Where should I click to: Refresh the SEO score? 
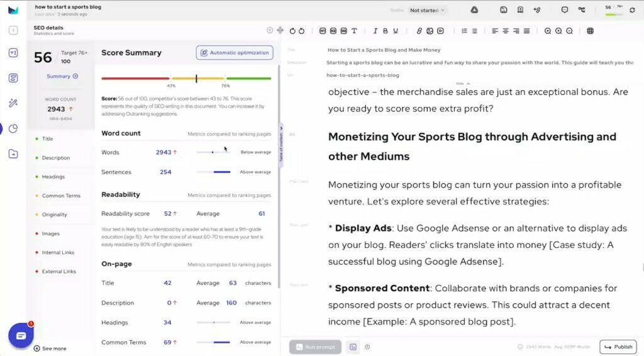(632, 10)
